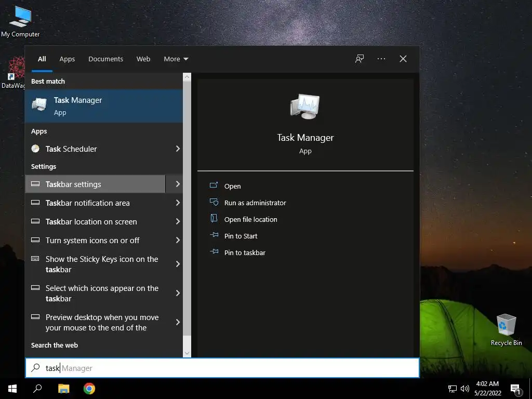Click the large Task Manager icon in the preview pane

305,107
